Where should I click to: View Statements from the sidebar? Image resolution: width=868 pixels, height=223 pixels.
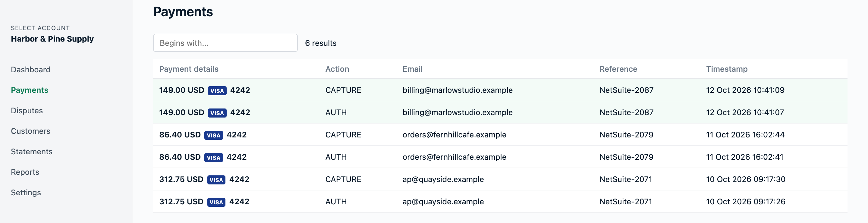pyautogui.click(x=32, y=152)
